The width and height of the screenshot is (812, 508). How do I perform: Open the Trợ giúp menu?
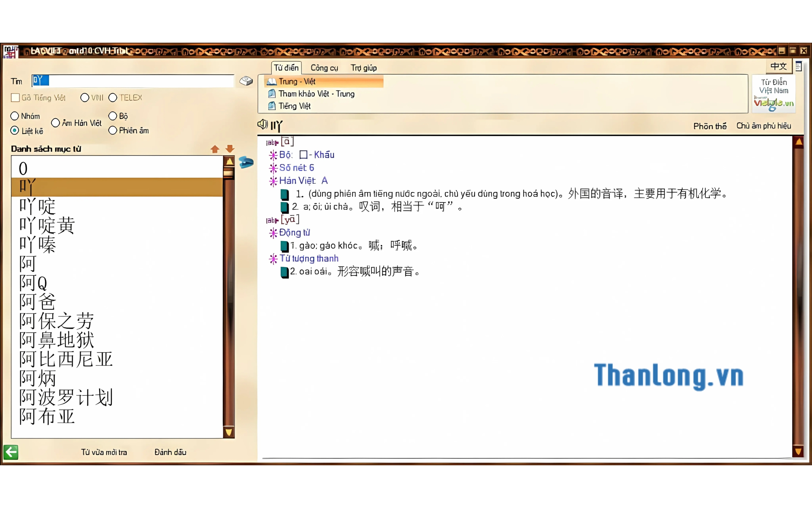(x=363, y=68)
